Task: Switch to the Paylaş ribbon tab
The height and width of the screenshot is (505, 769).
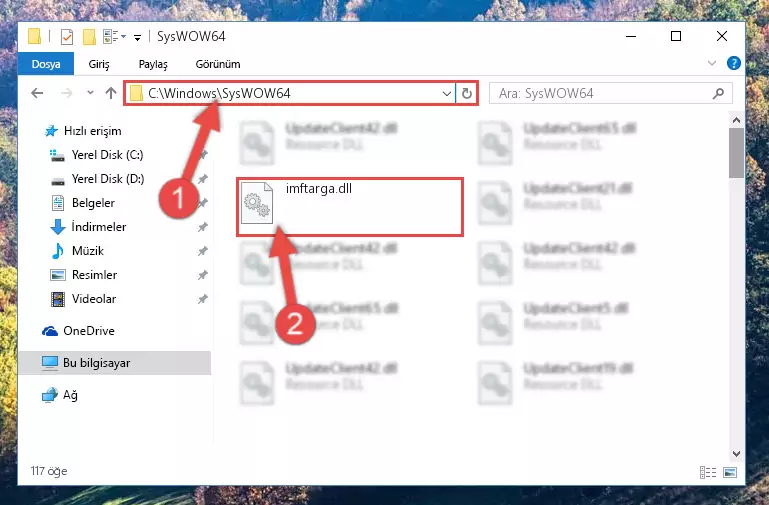Action: point(153,64)
